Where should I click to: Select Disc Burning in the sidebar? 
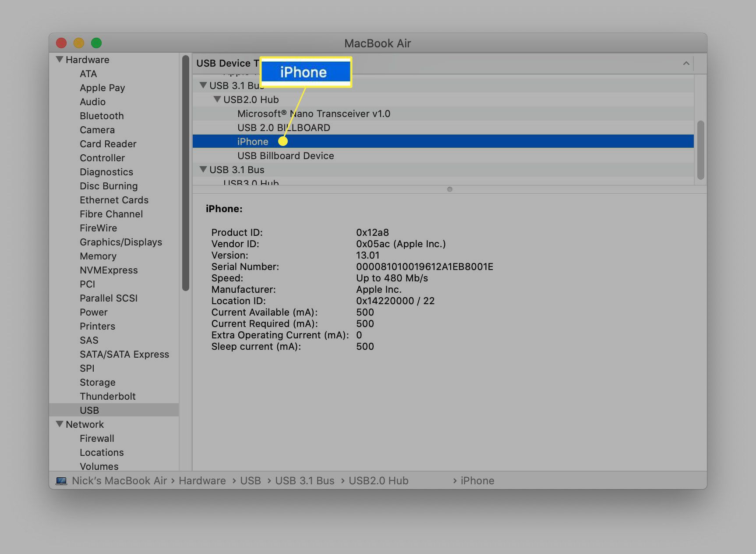109,186
